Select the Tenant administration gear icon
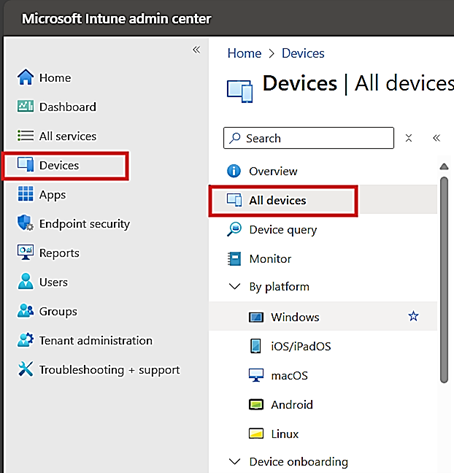This screenshot has width=454, height=473. 25,340
